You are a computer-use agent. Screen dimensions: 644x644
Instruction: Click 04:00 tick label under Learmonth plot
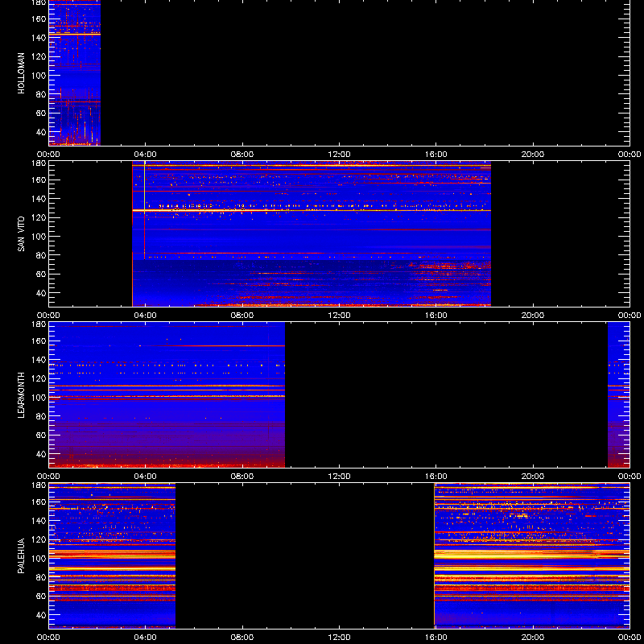tap(146, 477)
